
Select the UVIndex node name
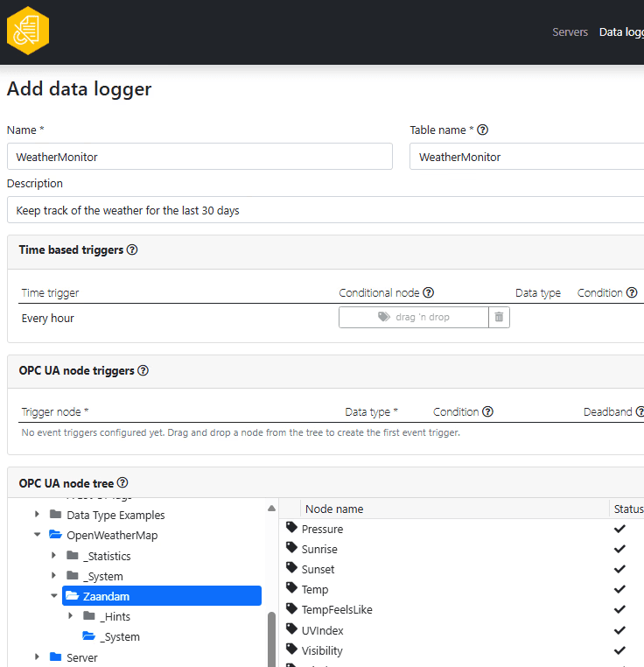[322, 630]
